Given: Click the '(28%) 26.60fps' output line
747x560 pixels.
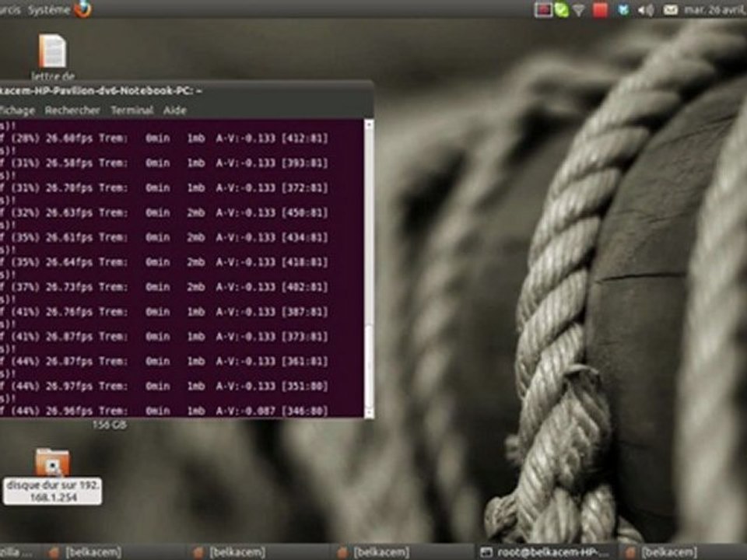Looking at the screenshot, I should [164, 138].
